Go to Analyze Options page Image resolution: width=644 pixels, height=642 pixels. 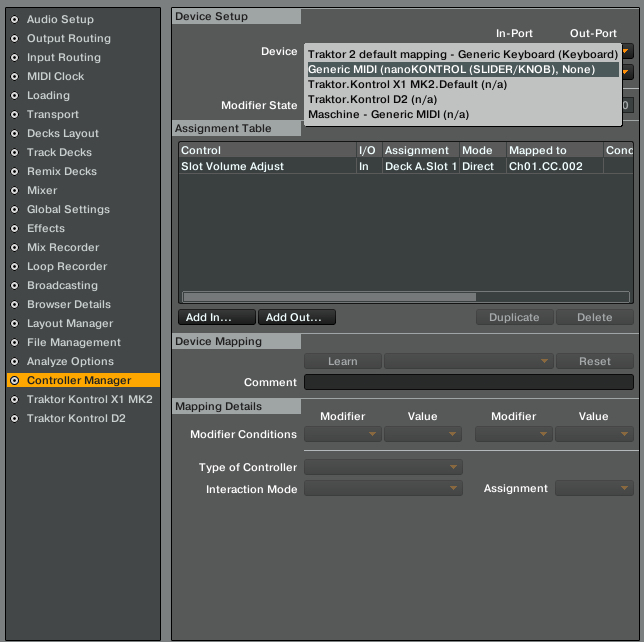70,361
